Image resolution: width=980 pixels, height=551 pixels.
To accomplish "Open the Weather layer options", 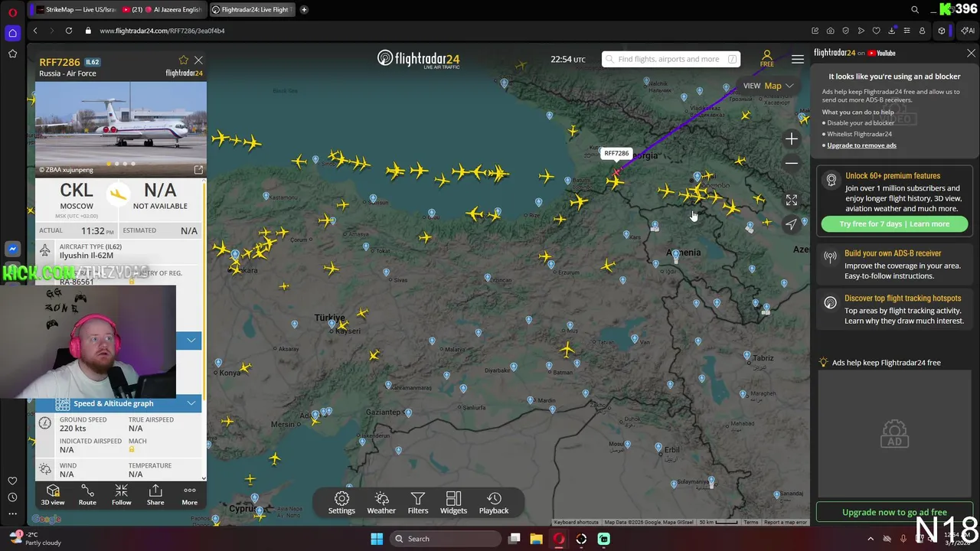I will pyautogui.click(x=381, y=503).
